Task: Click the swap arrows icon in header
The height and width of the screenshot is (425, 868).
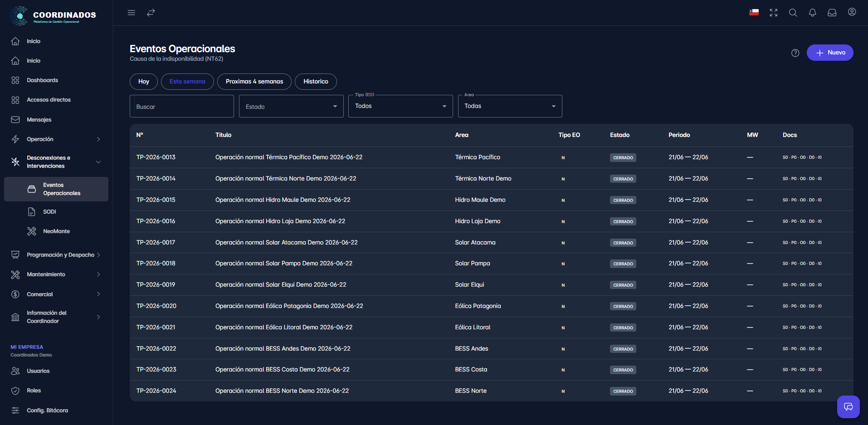Action: (x=151, y=13)
